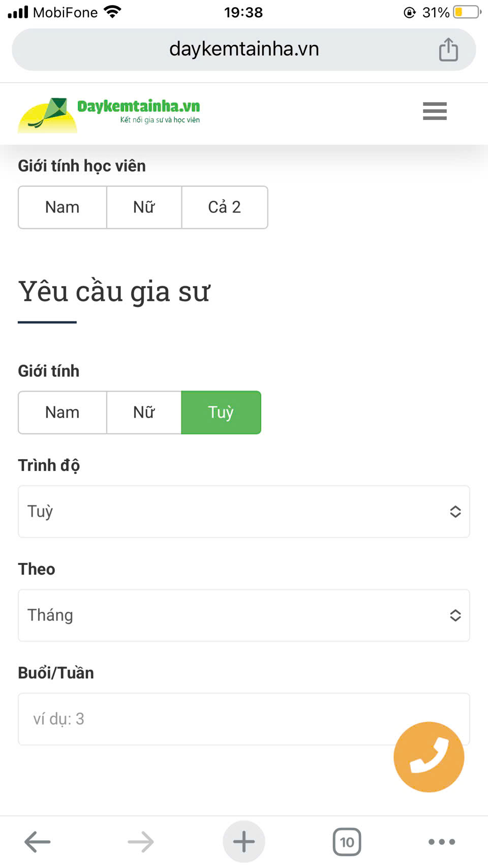Open the hamburger menu icon

pos(435,111)
